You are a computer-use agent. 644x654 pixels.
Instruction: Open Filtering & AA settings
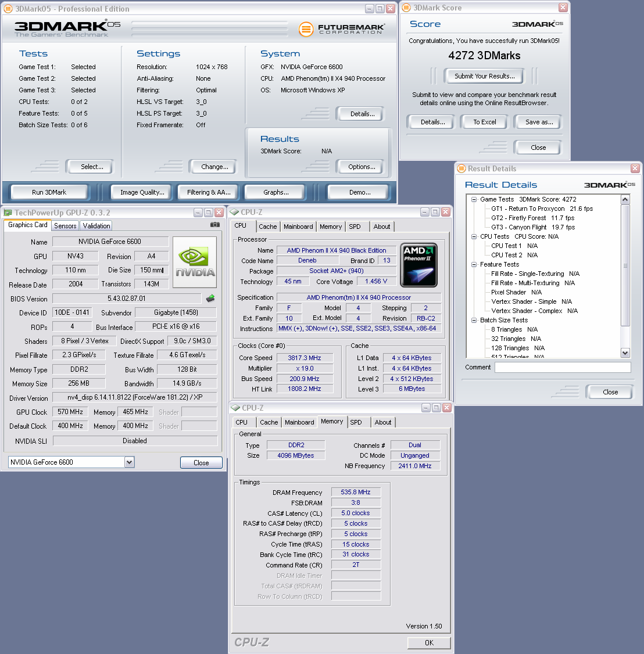pos(209,192)
